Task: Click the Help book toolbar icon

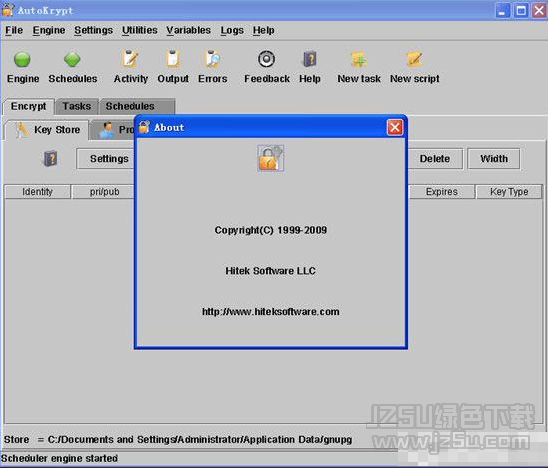Action: pyautogui.click(x=309, y=59)
